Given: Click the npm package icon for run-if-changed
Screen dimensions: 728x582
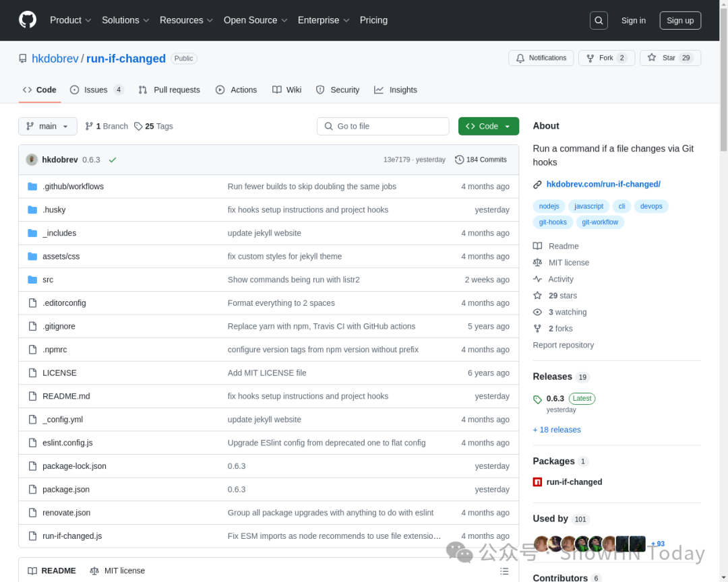Looking at the screenshot, I should (537, 482).
